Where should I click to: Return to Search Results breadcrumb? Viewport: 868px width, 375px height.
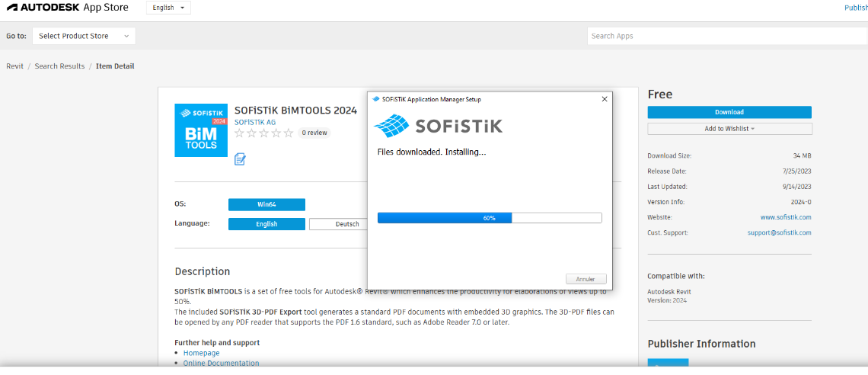(x=60, y=66)
